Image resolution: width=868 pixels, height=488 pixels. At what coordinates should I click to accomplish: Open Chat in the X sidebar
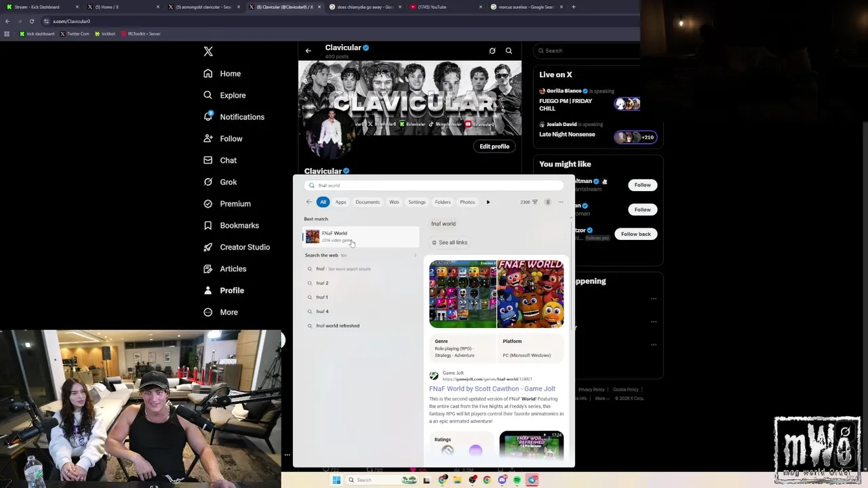220,160
